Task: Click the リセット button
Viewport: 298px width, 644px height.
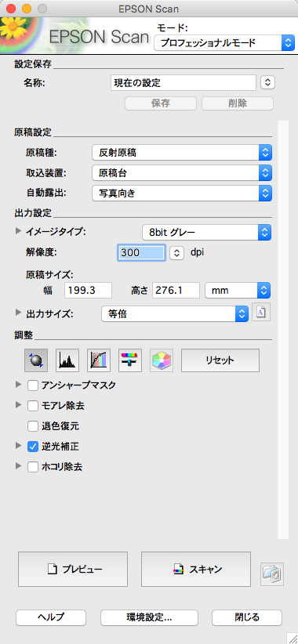Action: coord(220,360)
